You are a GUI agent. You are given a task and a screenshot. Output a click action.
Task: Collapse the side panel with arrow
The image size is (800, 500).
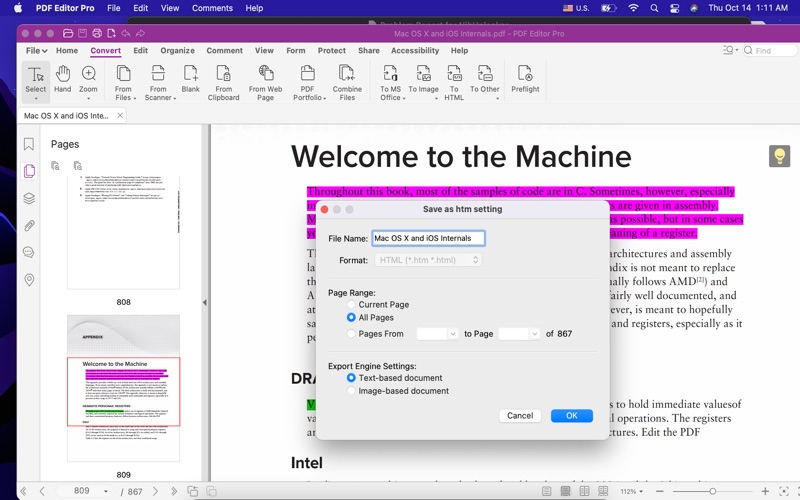[x=205, y=303]
